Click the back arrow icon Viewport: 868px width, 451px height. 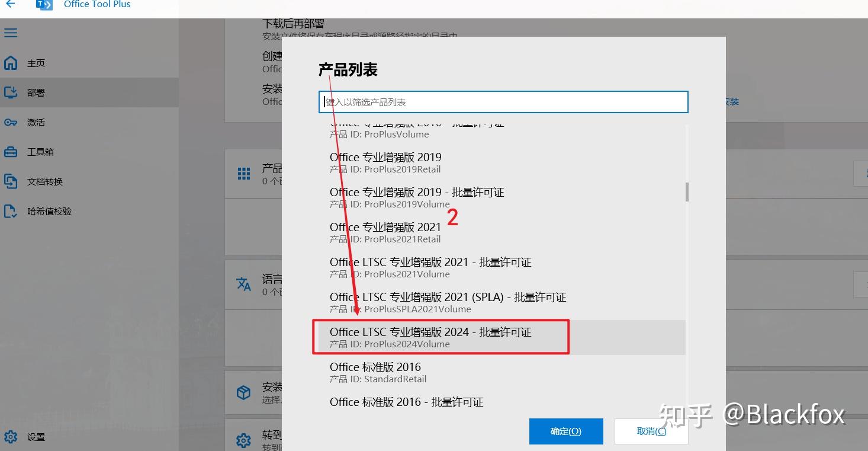tap(10, 4)
